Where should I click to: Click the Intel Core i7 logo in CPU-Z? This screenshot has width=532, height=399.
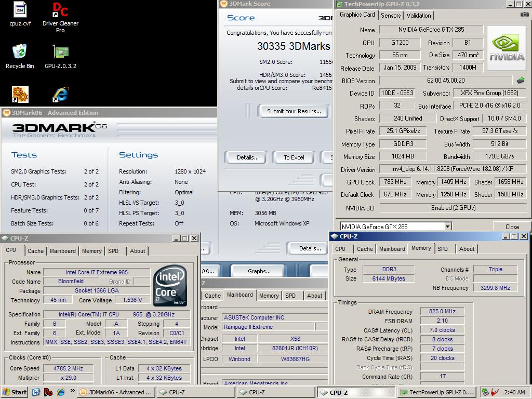click(170, 285)
